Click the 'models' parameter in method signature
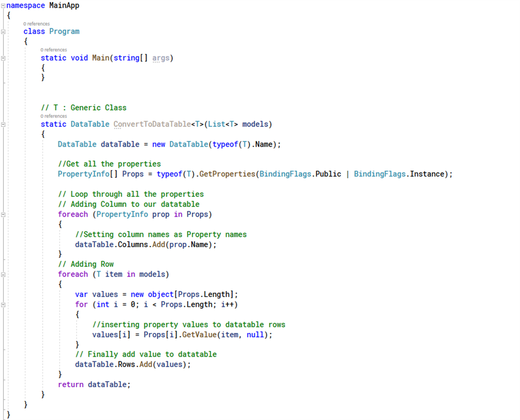The width and height of the screenshot is (520, 420). tap(255, 124)
